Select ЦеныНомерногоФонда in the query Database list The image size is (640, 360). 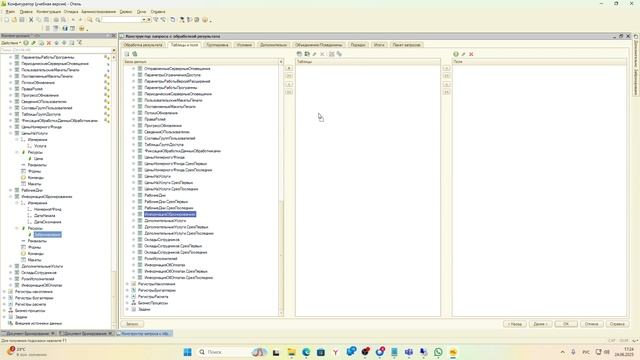click(164, 157)
